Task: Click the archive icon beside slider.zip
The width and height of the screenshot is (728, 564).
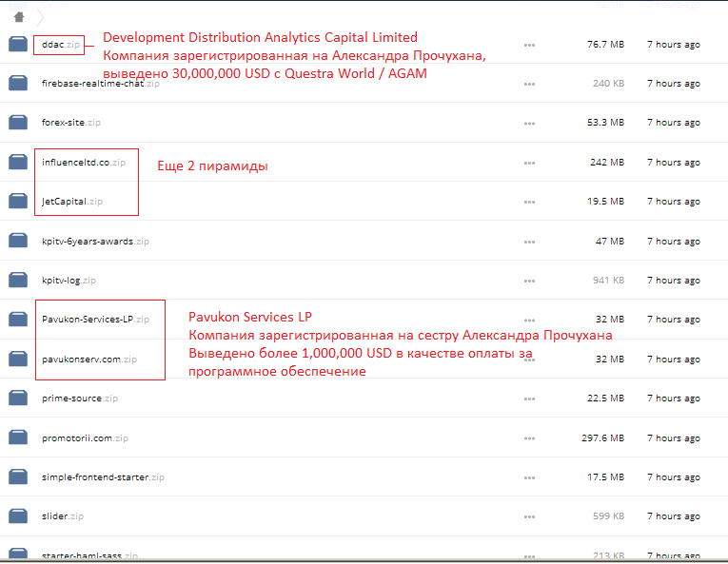Action: 18,515
